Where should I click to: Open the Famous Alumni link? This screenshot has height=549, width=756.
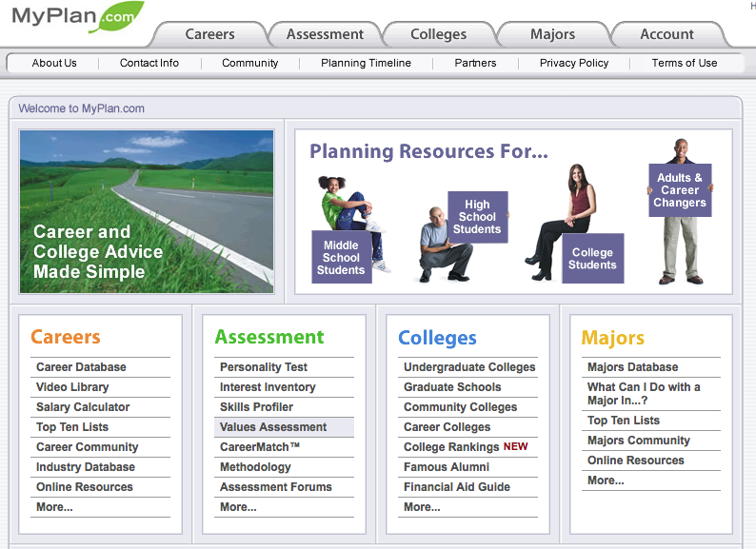(447, 467)
